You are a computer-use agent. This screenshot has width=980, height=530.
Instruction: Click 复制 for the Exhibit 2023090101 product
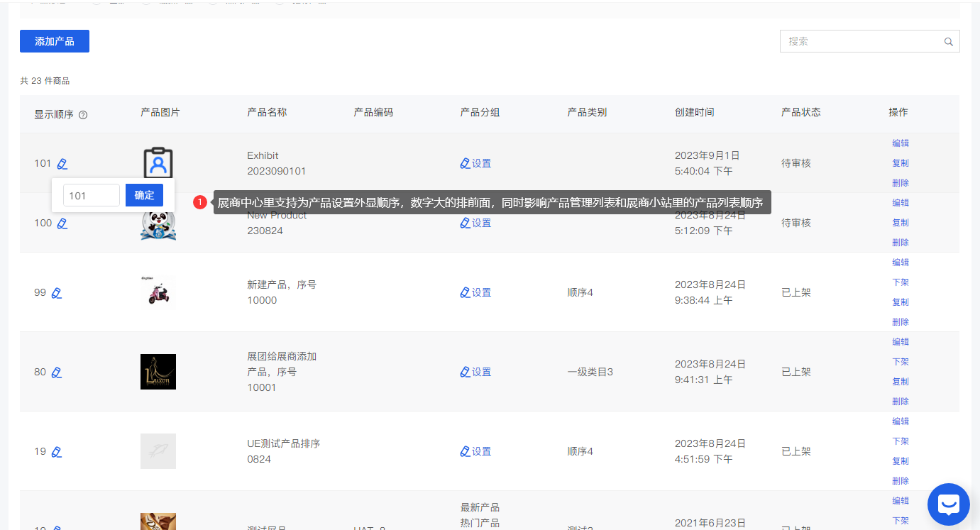(x=901, y=162)
